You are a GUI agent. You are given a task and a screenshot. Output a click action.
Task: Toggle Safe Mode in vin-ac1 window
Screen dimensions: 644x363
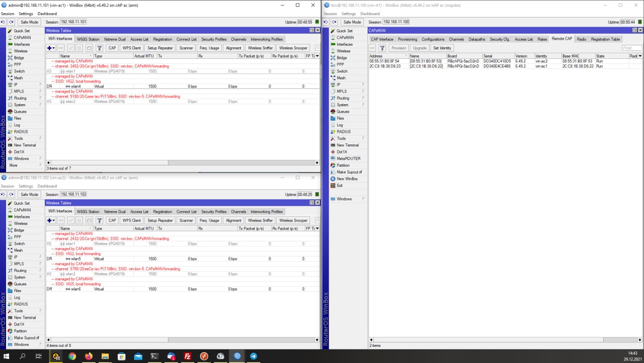point(29,22)
